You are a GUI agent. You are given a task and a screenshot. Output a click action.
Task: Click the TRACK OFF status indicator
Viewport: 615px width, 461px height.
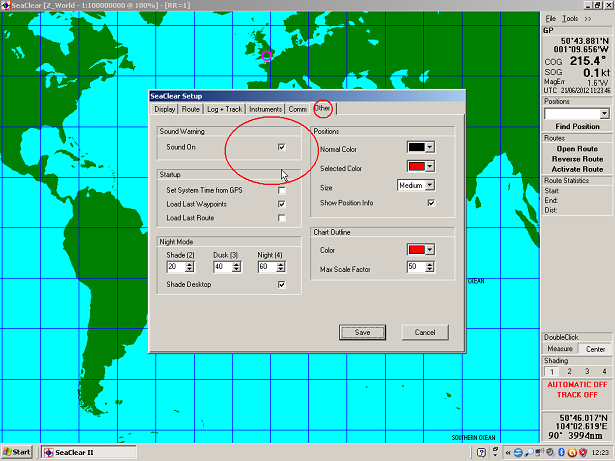[577, 396]
